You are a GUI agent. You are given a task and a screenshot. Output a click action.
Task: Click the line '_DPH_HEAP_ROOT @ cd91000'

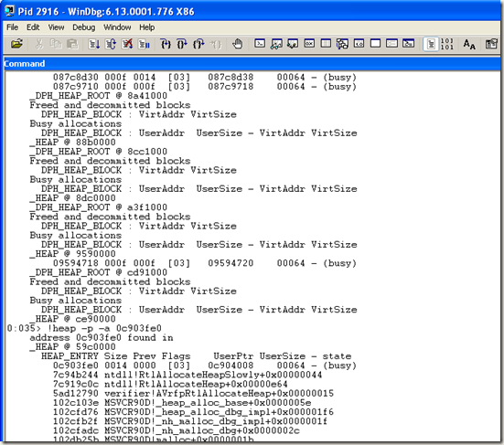pyautogui.click(x=99, y=272)
